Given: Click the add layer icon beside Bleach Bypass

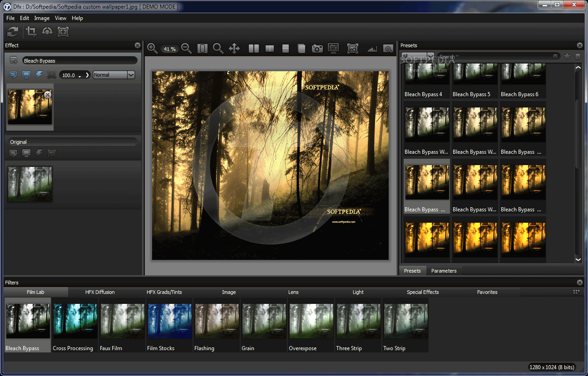Looking at the screenshot, I should click(x=13, y=60).
